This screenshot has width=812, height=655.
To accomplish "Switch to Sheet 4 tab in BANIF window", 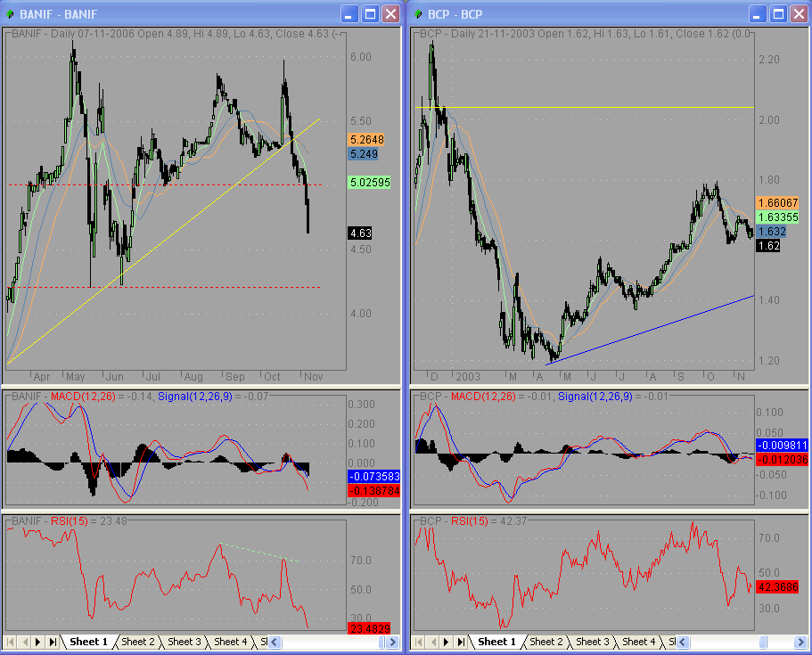I will 230,642.
